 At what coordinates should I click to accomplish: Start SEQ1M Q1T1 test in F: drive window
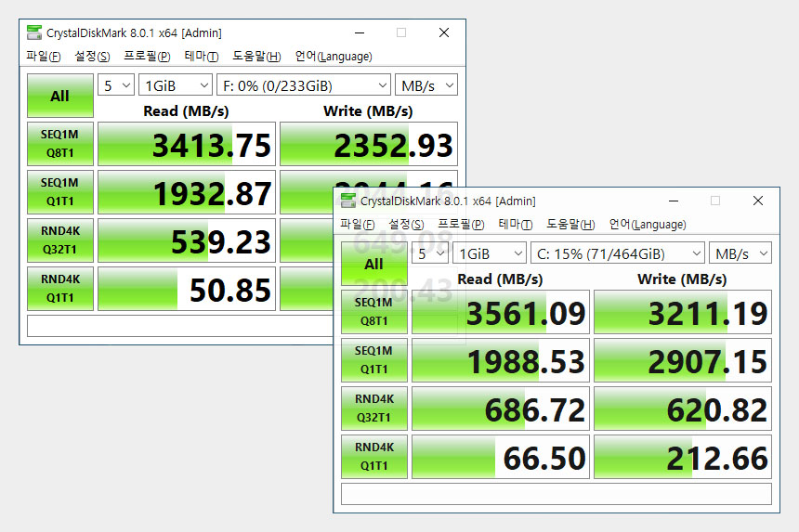tap(60, 192)
